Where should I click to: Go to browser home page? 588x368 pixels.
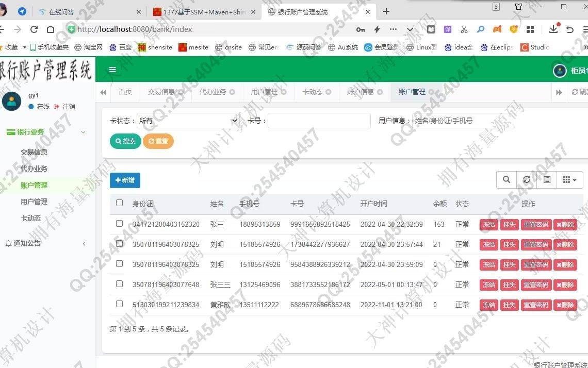coord(51,29)
